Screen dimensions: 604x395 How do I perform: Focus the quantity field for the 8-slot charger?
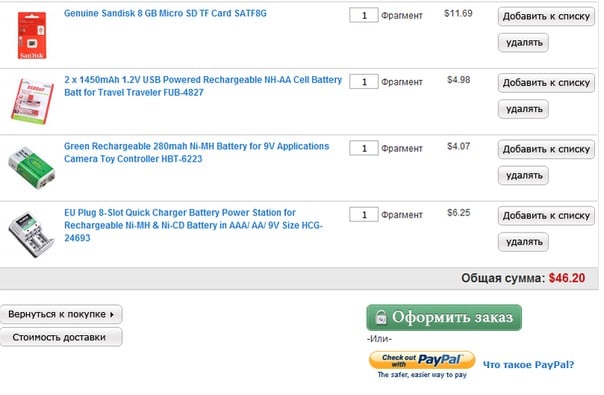pyautogui.click(x=364, y=215)
